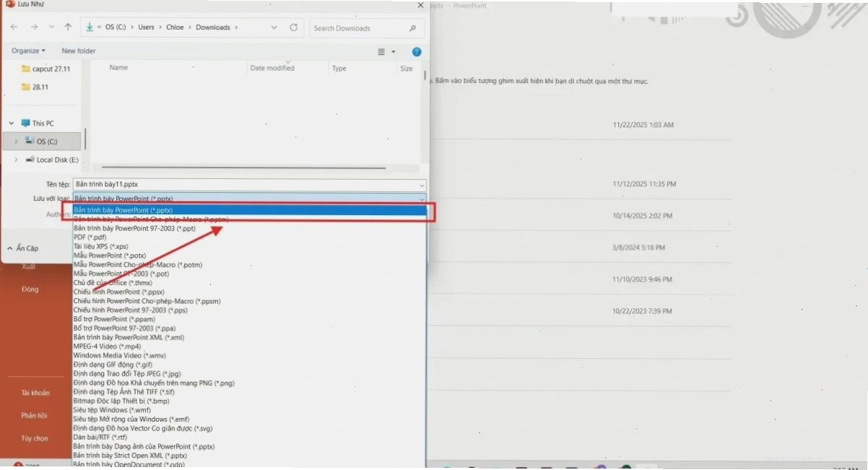
Task: Click the Tên tệp filename field
Action: pyautogui.click(x=249, y=185)
